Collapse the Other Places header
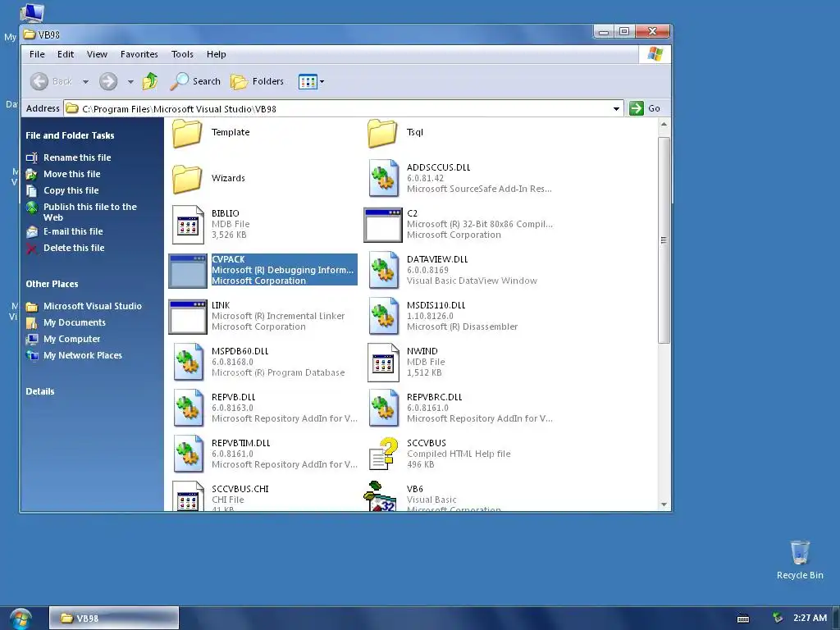This screenshot has height=630, width=840. coord(52,284)
